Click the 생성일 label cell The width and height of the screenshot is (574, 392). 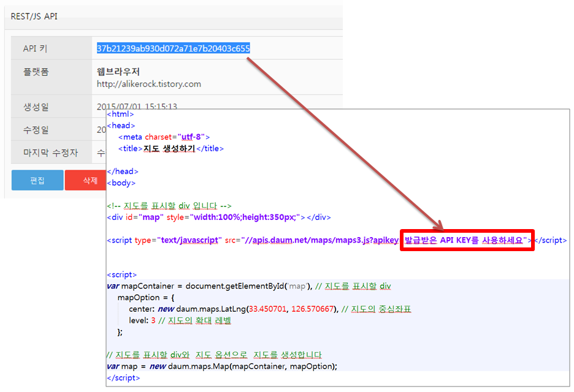52,107
